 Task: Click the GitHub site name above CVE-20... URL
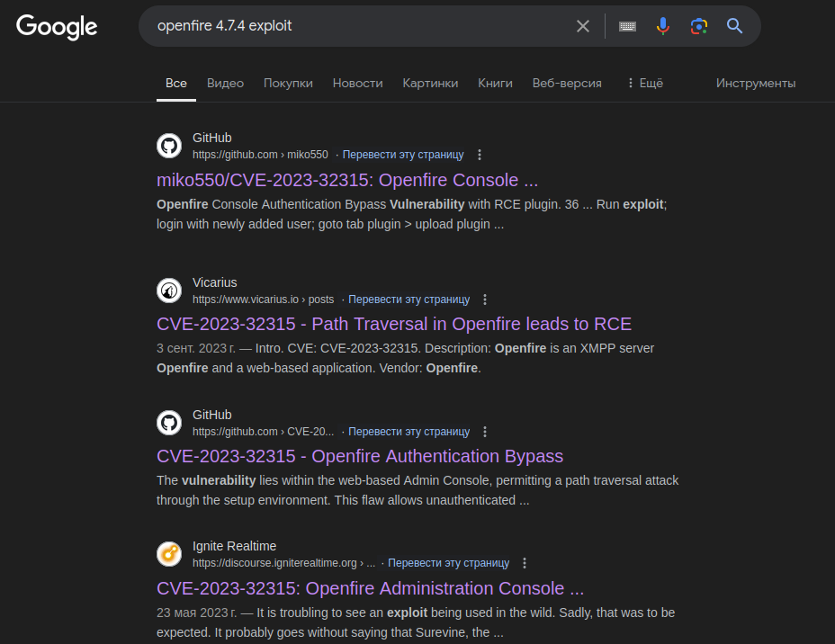pyautogui.click(x=212, y=415)
